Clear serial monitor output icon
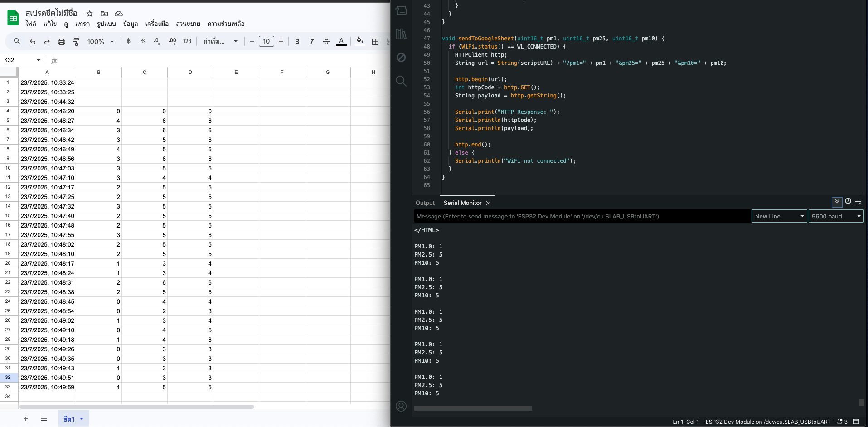Screen dimensions: 868x427 point(858,202)
